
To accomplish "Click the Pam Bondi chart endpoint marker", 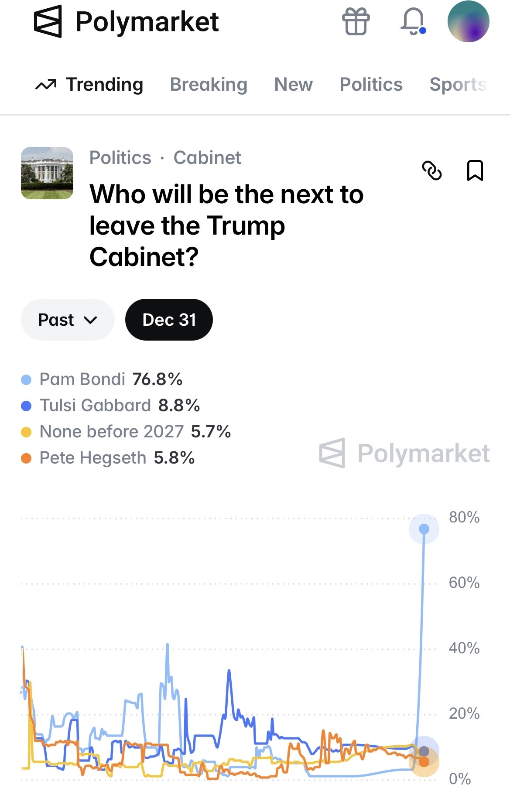I will click(x=424, y=529).
